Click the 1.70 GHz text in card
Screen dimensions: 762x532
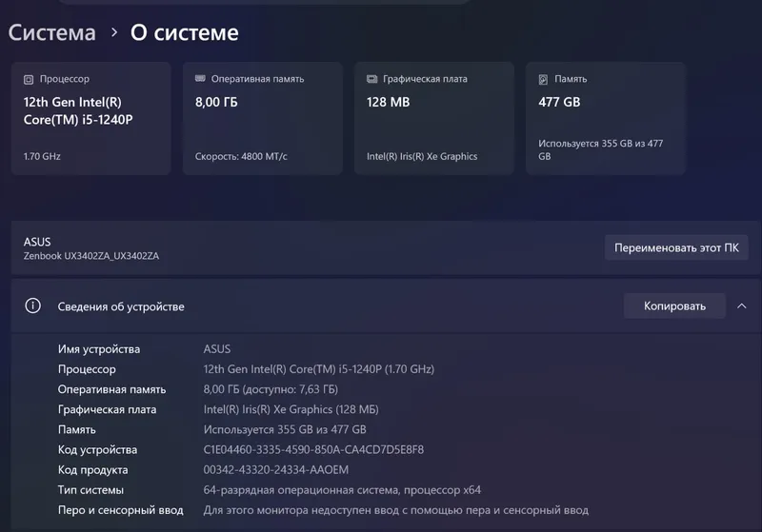click(42, 156)
